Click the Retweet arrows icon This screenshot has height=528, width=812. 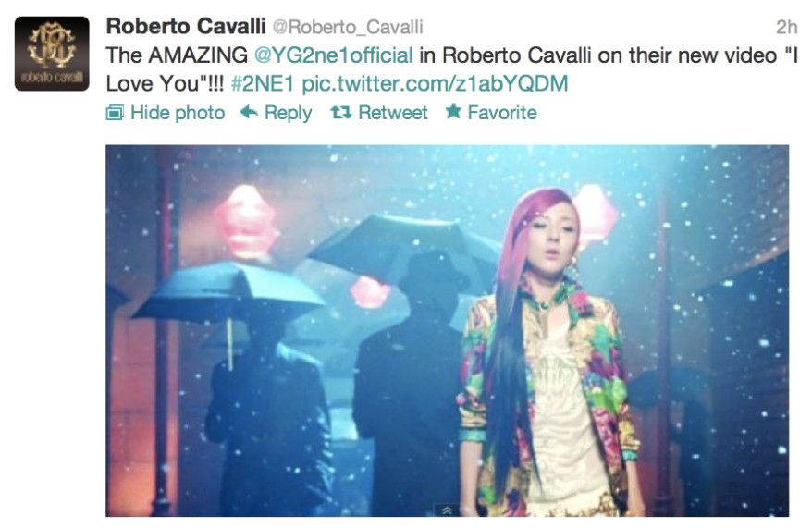click(x=341, y=112)
